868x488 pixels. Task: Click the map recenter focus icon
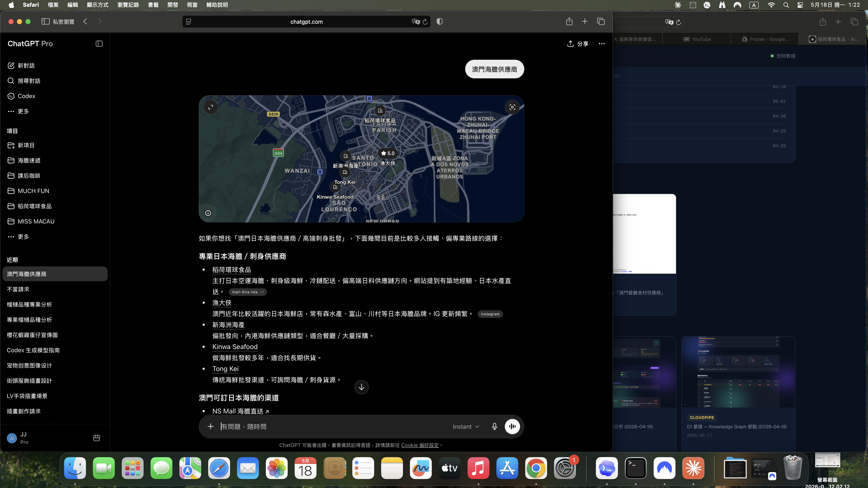click(512, 107)
